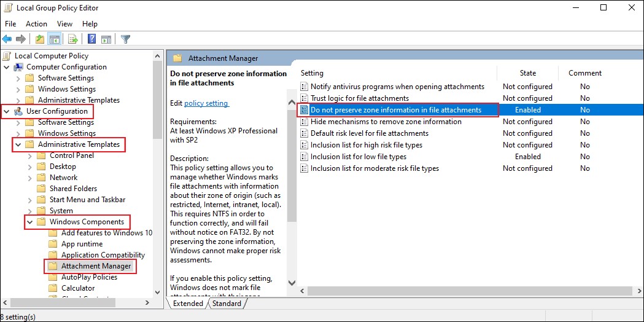
Task: Collapse the Computer Configuration node
Action: tap(6, 67)
